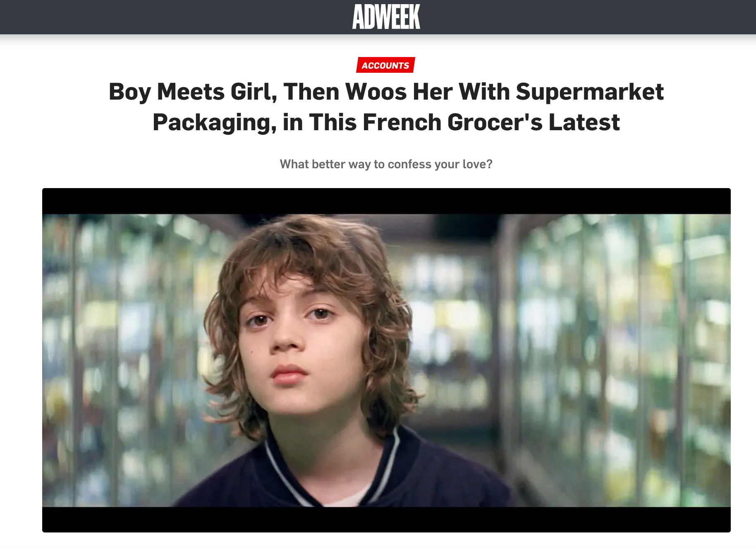Click the blurred freezer shelves on video's left side
756x549 pixels.
tap(124, 360)
